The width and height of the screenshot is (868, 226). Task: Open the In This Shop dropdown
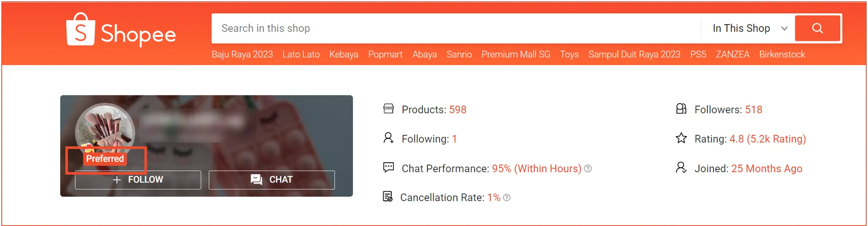coord(749,28)
